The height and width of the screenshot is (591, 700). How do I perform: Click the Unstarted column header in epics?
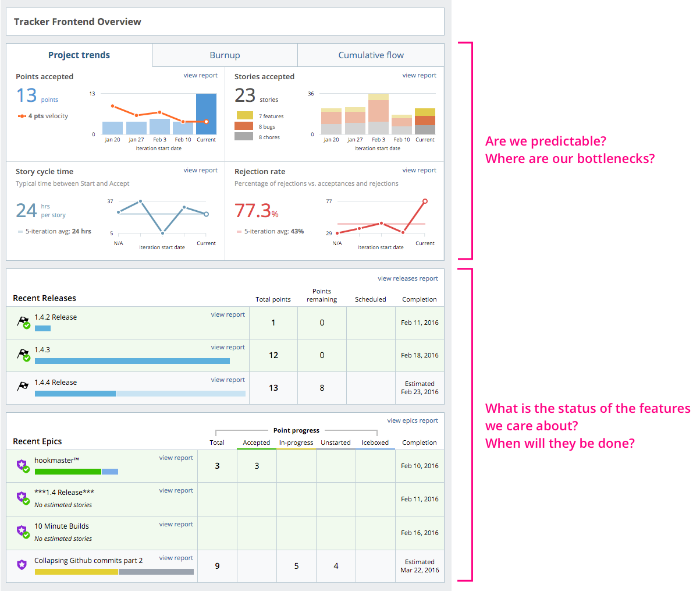(336, 443)
